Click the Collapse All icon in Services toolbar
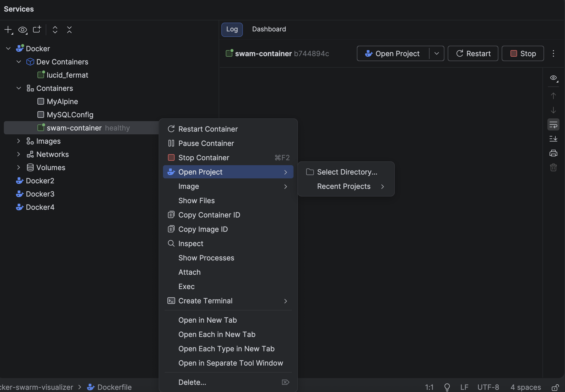This screenshot has width=565, height=392. pyautogui.click(x=69, y=30)
